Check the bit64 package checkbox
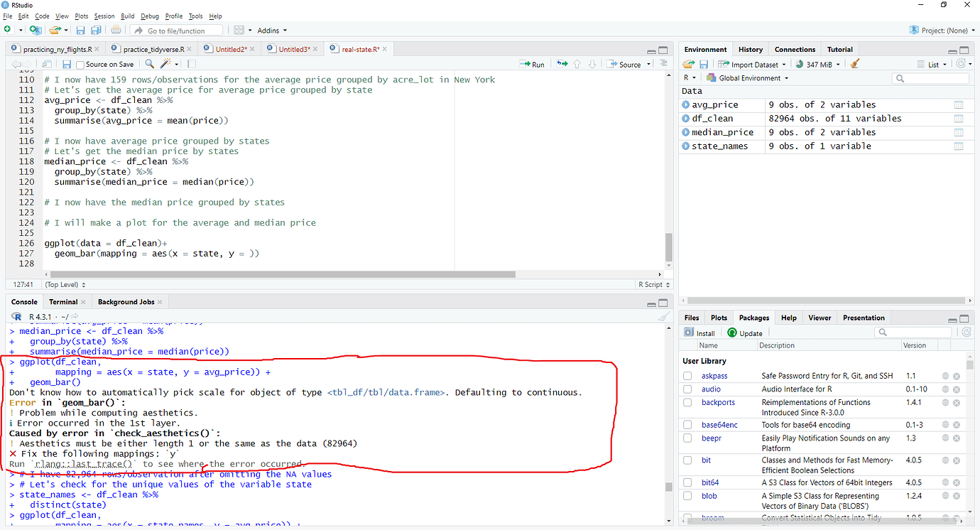Image resolution: width=980 pixels, height=530 pixels. [687, 482]
